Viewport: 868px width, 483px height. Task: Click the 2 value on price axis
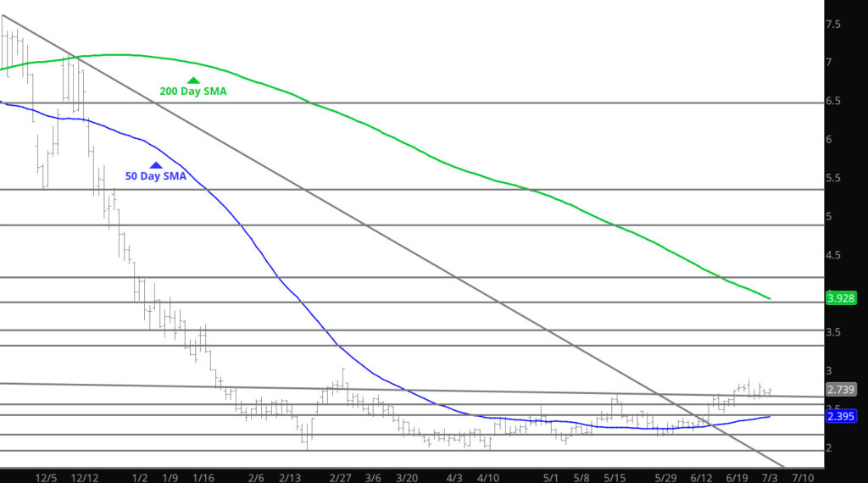(830, 447)
